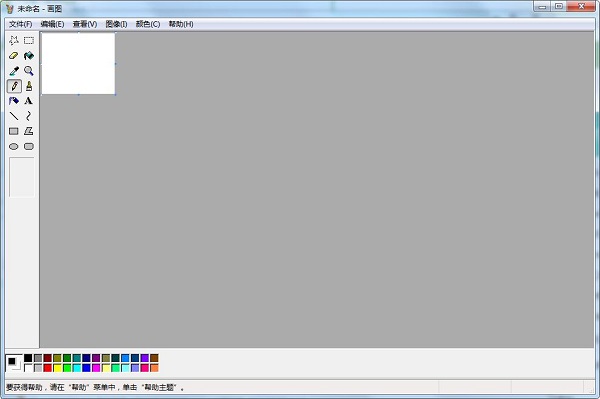
Task: Pick the Eraser tool
Action: pyautogui.click(x=14, y=56)
